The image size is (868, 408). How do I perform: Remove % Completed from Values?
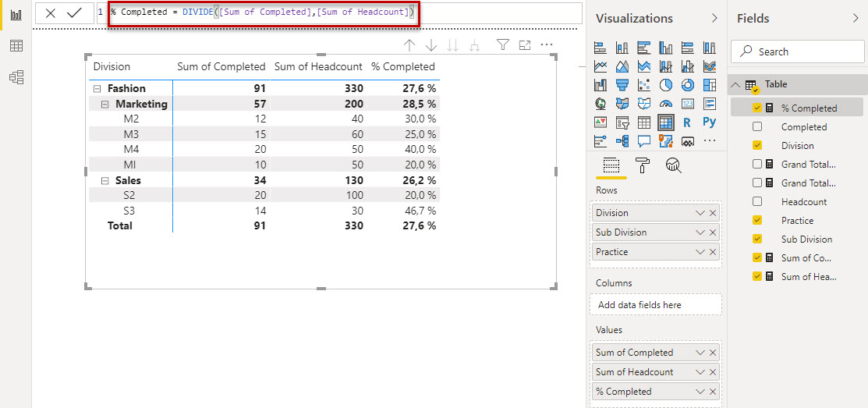tap(713, 392)
